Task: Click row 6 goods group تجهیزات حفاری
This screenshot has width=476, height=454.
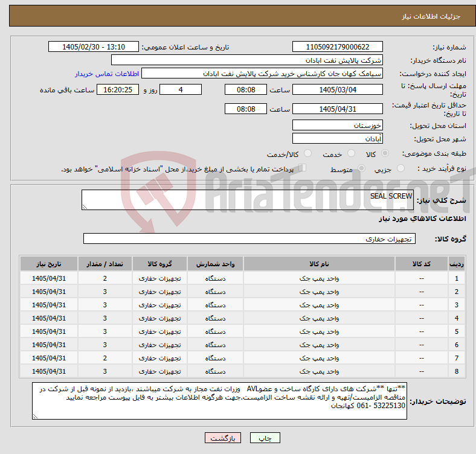Action: pyautogui.click(x=159, y=345)
